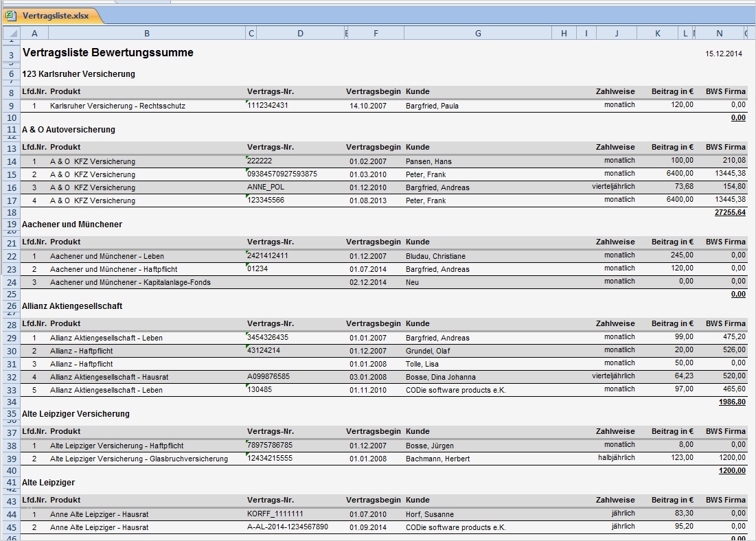
Task: Click the BWS value 465,60
Action: coord(734,389)
